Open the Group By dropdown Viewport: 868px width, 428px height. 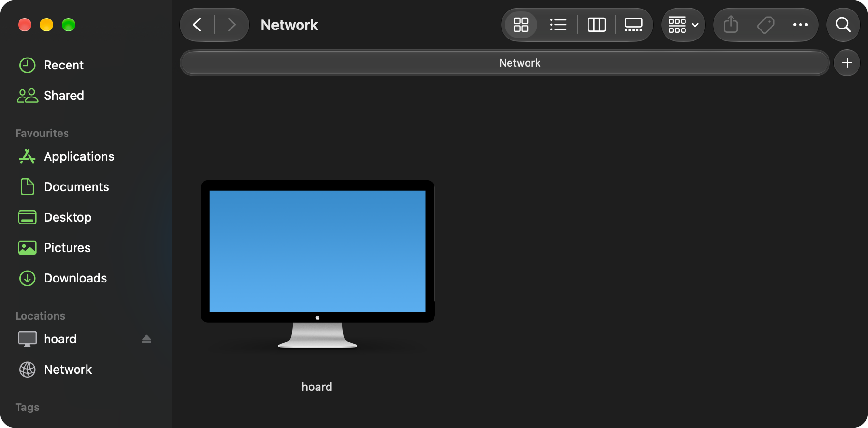(x=683, y=25)
